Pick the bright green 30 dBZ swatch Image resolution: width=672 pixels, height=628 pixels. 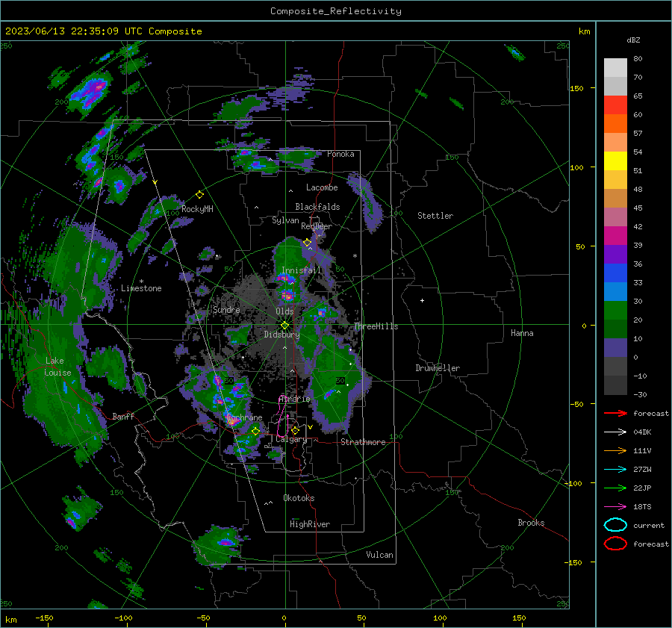tap(615, 310)
